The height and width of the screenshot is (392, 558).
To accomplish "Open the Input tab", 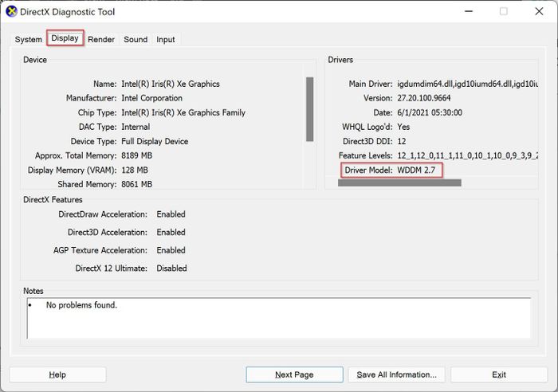I will 166,40.
